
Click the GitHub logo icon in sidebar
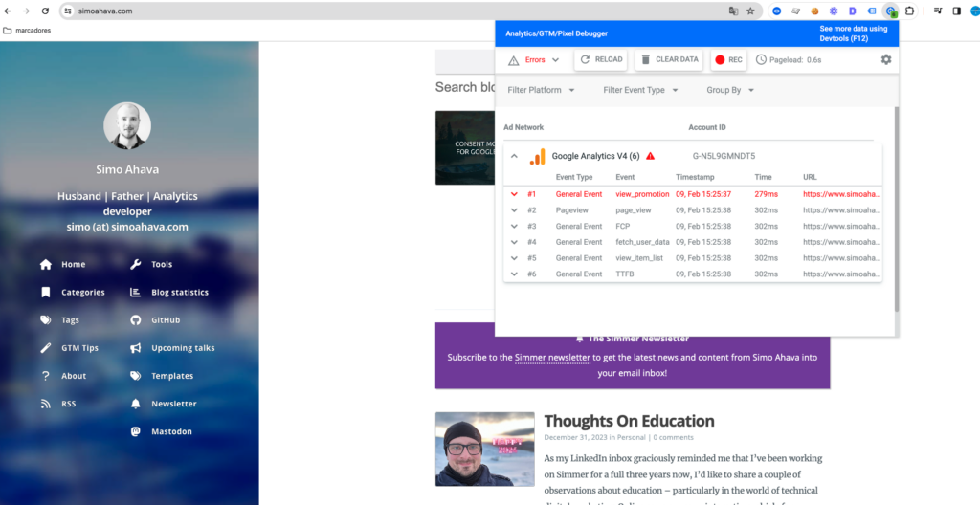click(x=136, y=320)
